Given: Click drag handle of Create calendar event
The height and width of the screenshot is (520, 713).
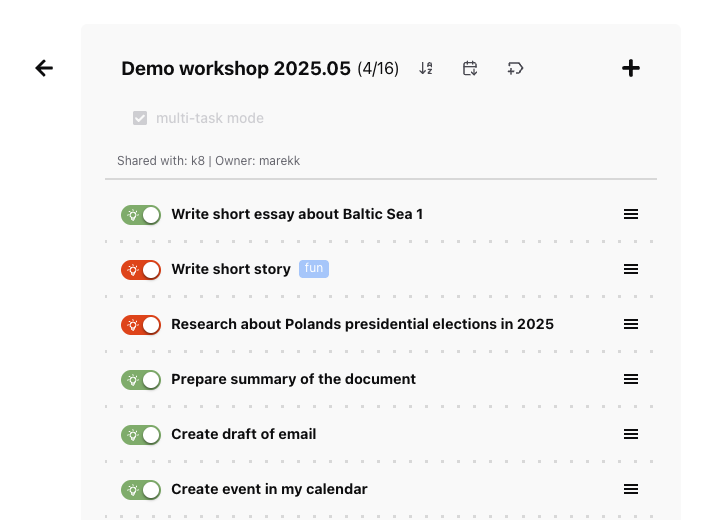Looking at the screenshot, I should pos(631,489).
